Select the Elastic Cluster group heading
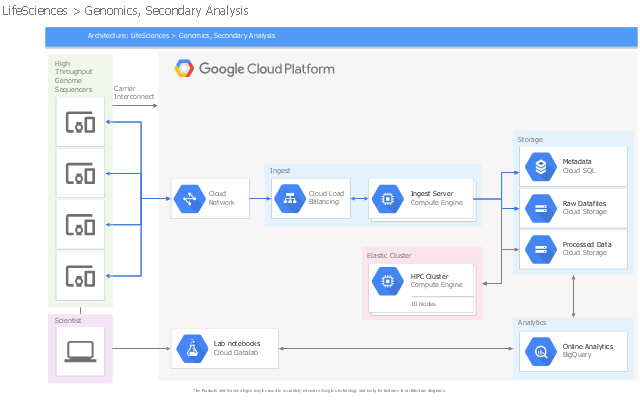 point(389,256)
